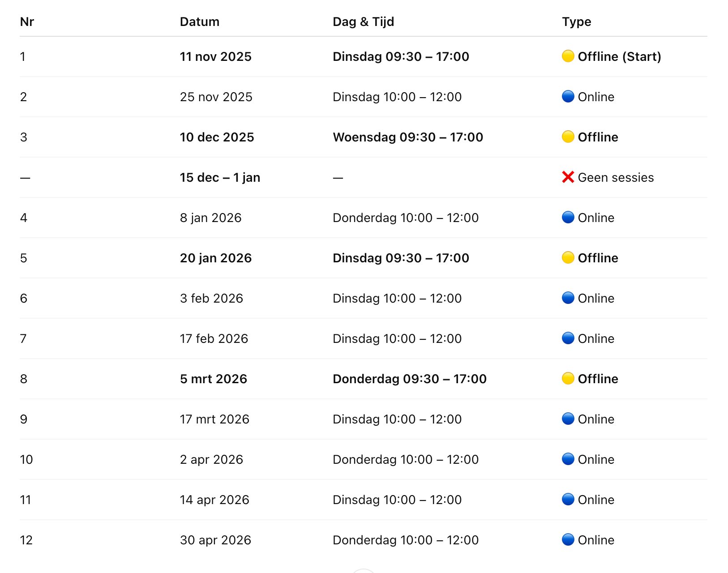
Task: Click the Nr column header
Action: (x=27, y=22)
